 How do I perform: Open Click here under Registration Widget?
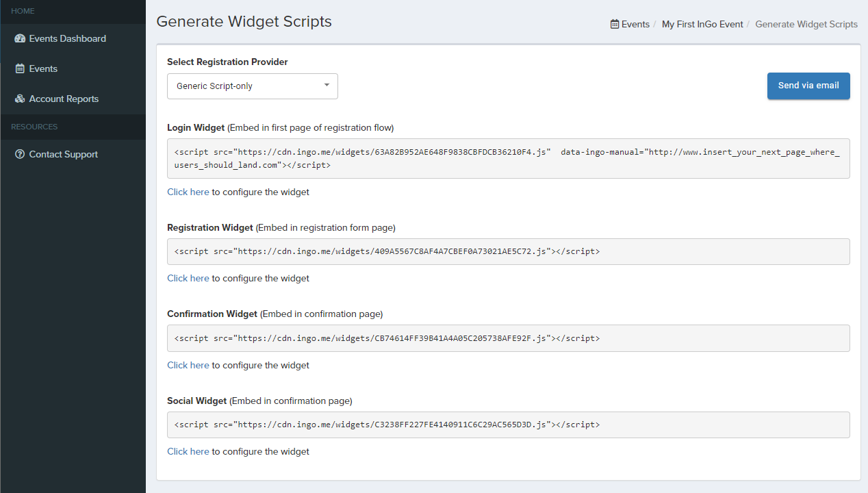[x=188, y=278]
